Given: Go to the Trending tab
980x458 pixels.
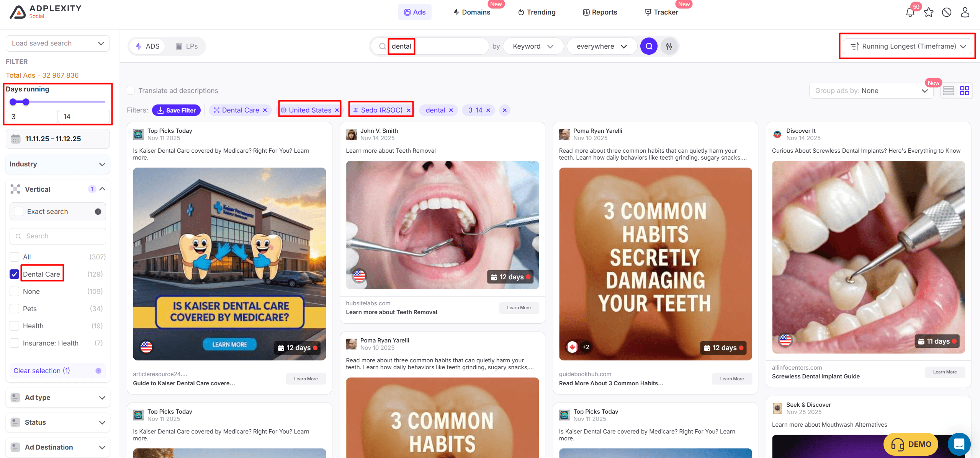Looking at the screenshot, I should (537, 12).
